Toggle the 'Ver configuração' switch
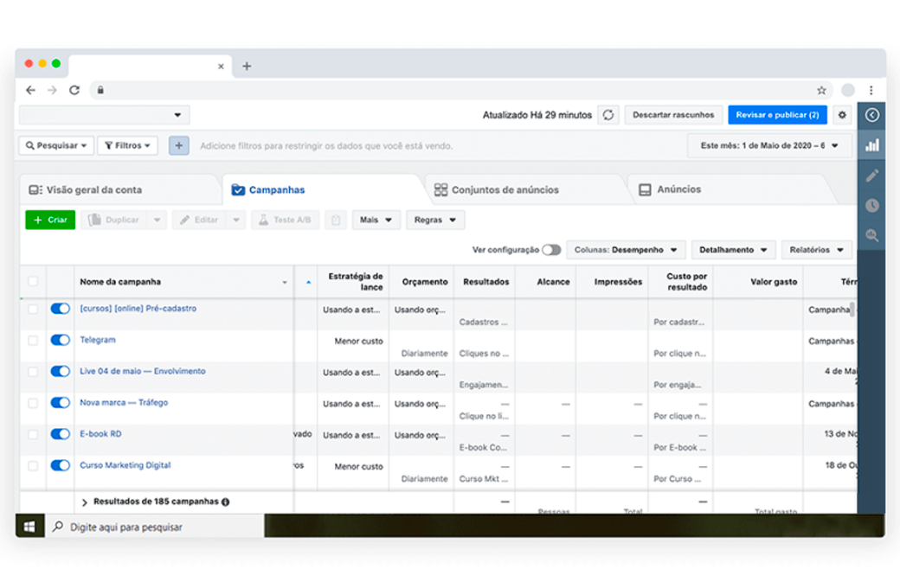This screenshot has width=900, height=588. 551,250
